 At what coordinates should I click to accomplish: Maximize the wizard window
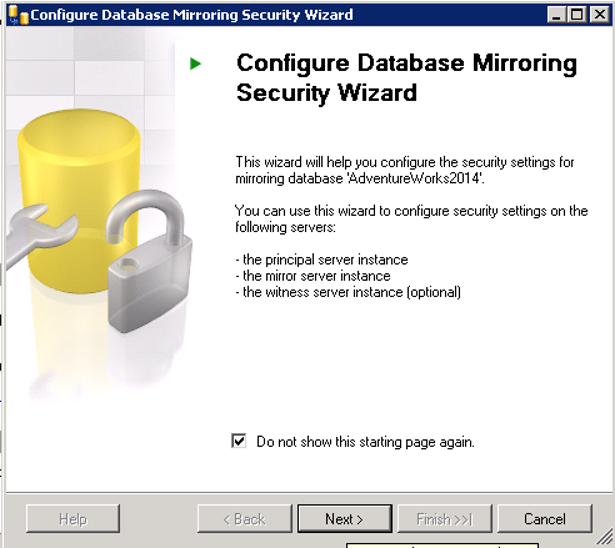tap(577, 15)
